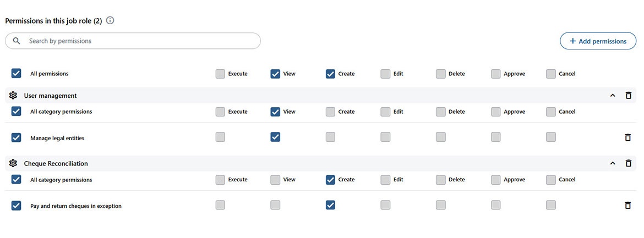This screenshot has width=644, height=238.
Task: Delete the User management category
Action: coord(628,96)
